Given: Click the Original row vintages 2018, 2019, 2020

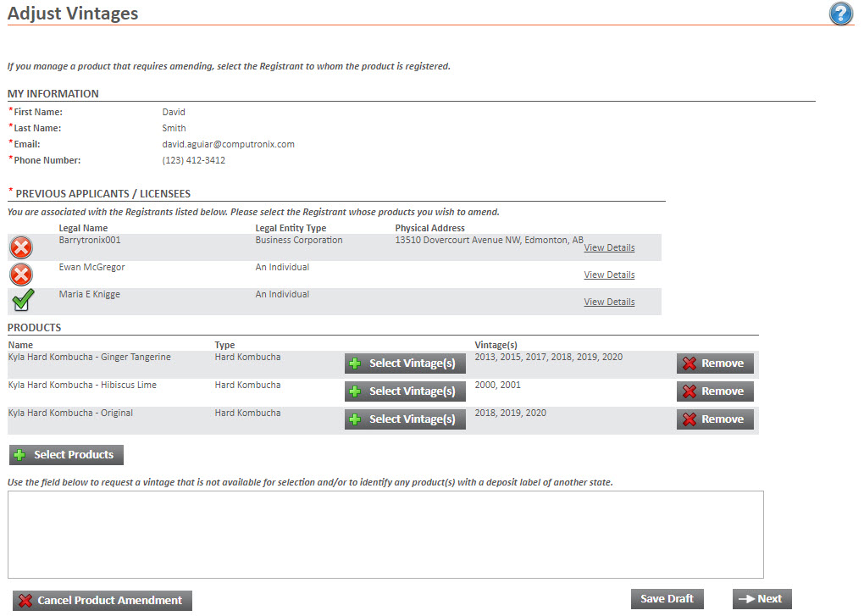Looking at the screenshot, I should tap(510, 413).
